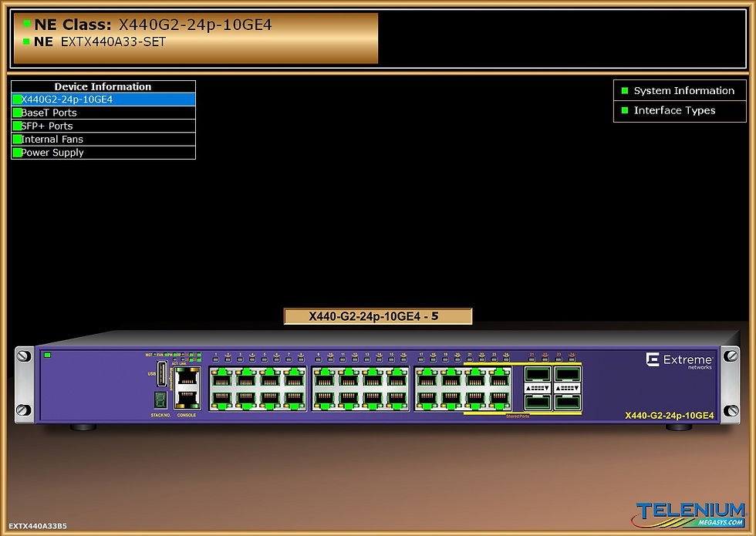Click BaseT port 8 jack

[294, 399]
